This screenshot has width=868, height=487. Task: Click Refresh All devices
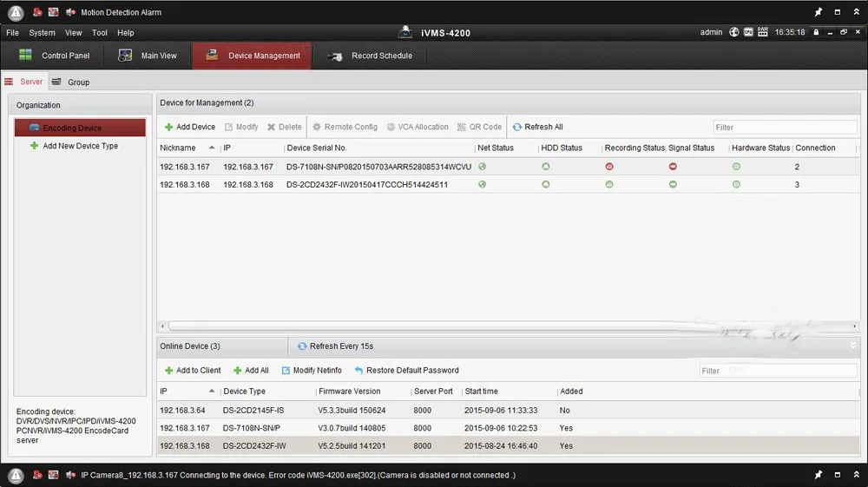pos(537,127)
